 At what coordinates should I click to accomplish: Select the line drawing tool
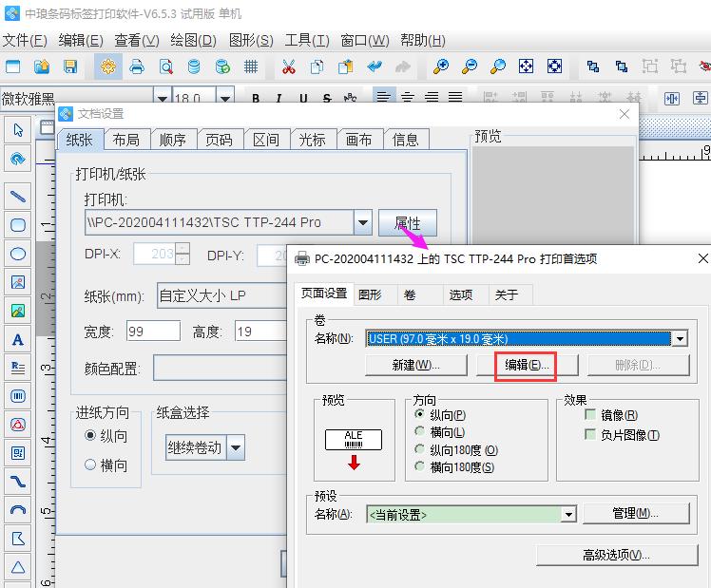[x=18, y=196]
